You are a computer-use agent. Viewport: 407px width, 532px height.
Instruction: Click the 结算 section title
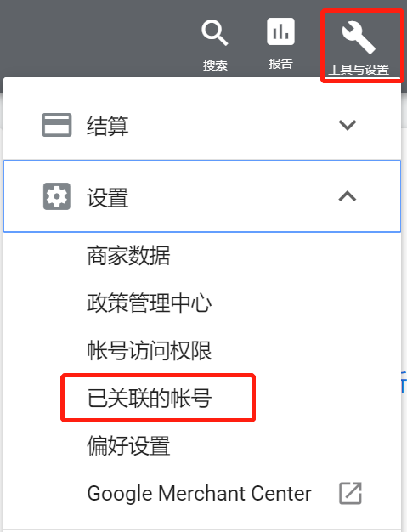(108, 126)
